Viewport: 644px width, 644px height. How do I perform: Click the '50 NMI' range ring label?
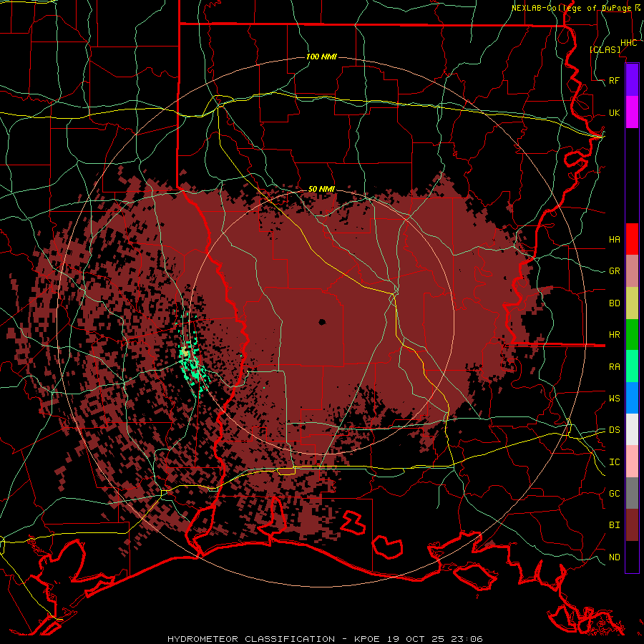(321, 189)
